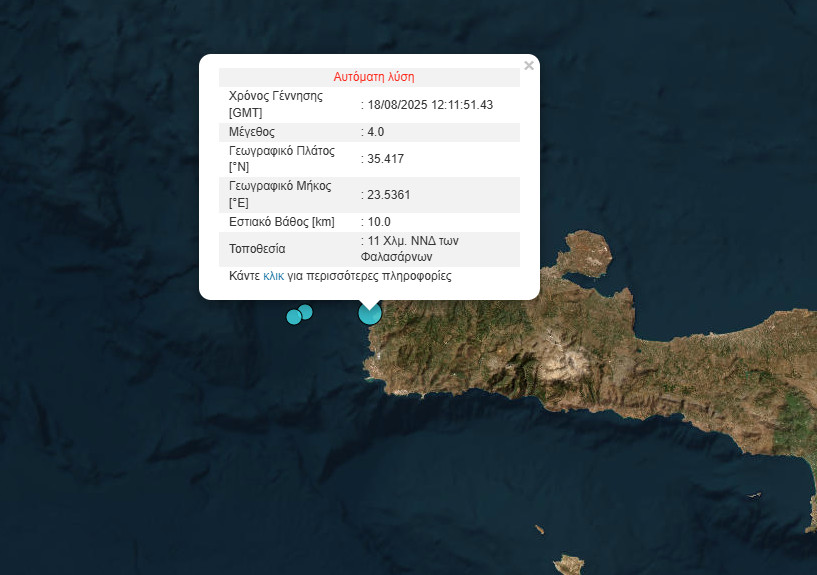The width and height of the screenshot is (817, 575).
Task: Close the earthquake info popup
Action: point(529,66)
